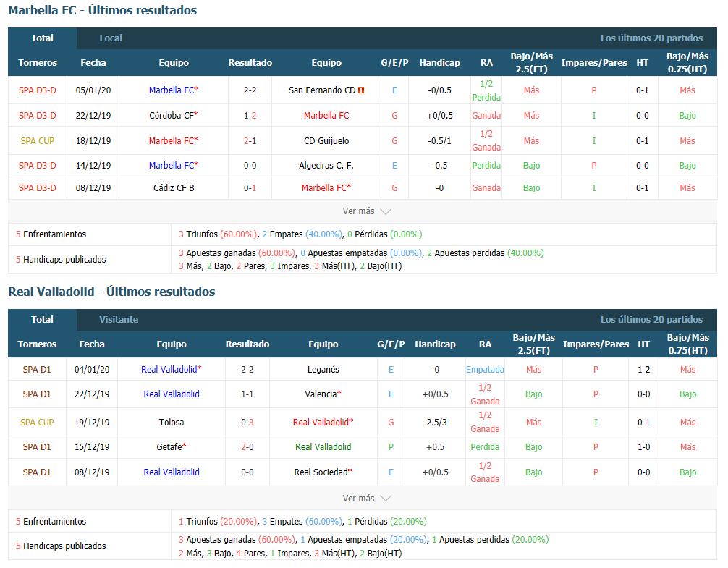The height and width of the screenshot is (568, 728).
Task: Click Real Valladolid Últimos resultados heading
Action: click(111, 292)
